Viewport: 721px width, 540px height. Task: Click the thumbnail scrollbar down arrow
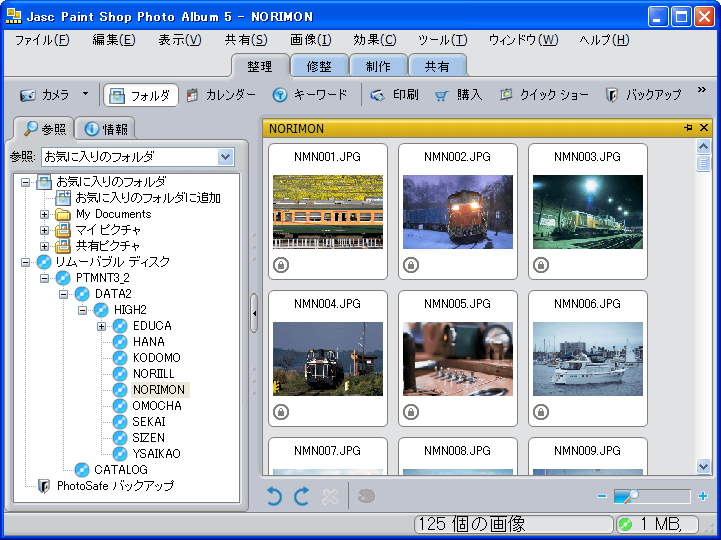tap(703, 466)
